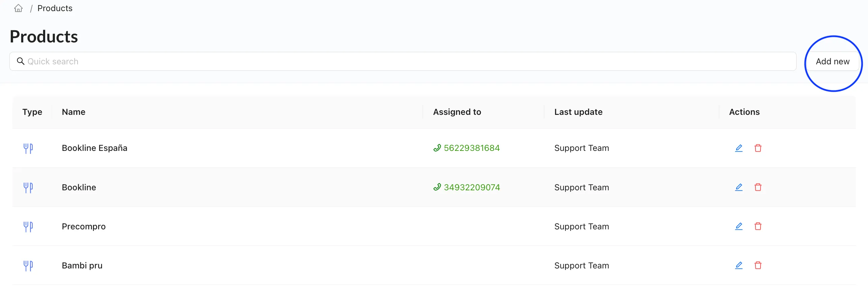Edit the Bambi pru product
Screen dimensions: 868x291
[x=739, y=265]
